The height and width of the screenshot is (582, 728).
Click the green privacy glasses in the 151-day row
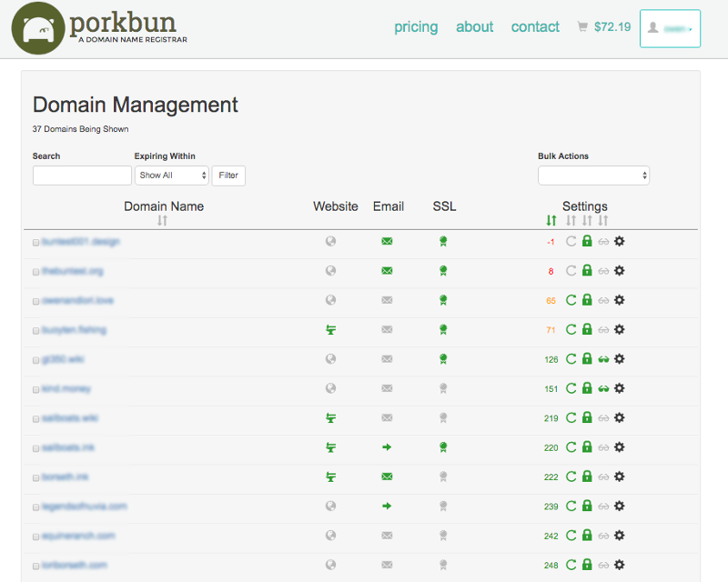[x=603, y=389]
